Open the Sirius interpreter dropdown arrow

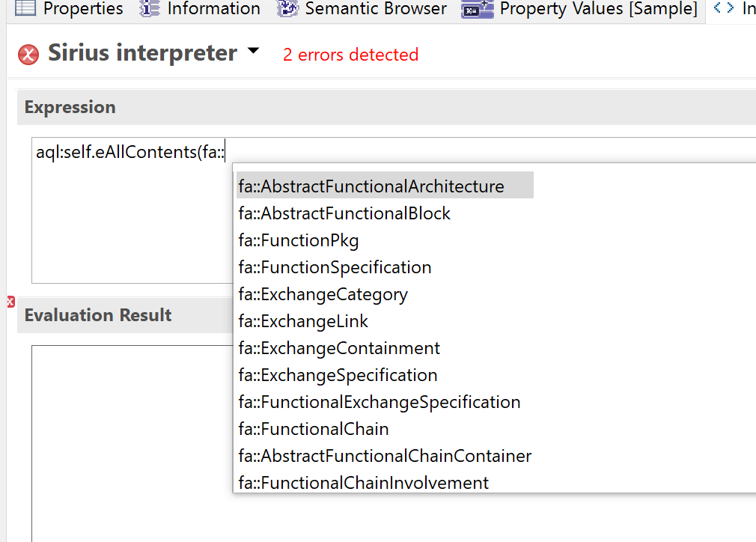click(253, 52)
